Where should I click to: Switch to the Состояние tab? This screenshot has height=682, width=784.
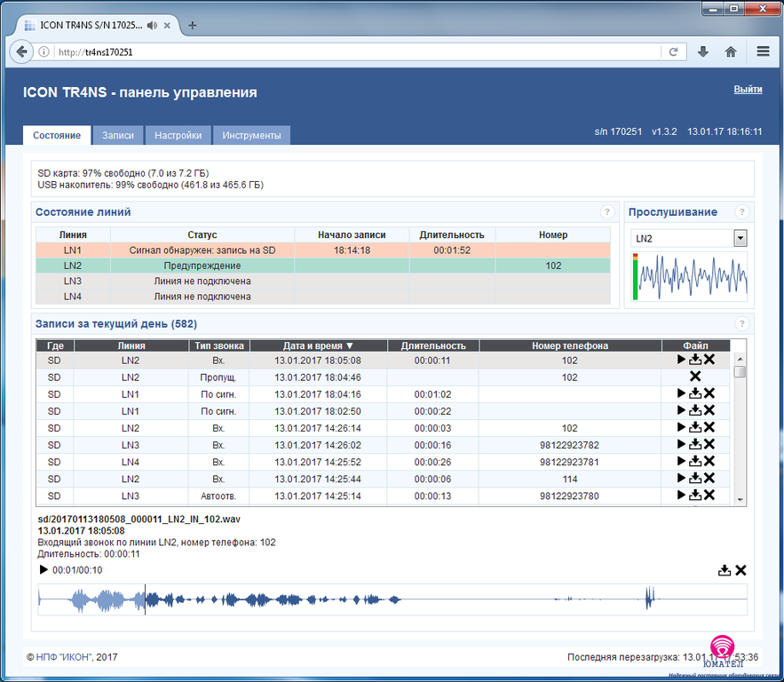[57, 136]
